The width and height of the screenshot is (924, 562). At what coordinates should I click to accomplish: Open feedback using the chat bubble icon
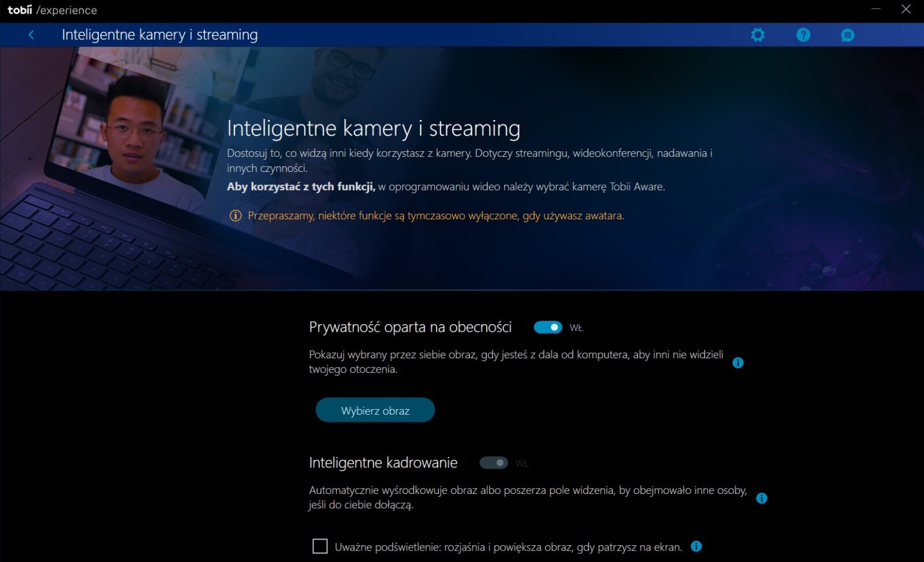click(847, 35)
